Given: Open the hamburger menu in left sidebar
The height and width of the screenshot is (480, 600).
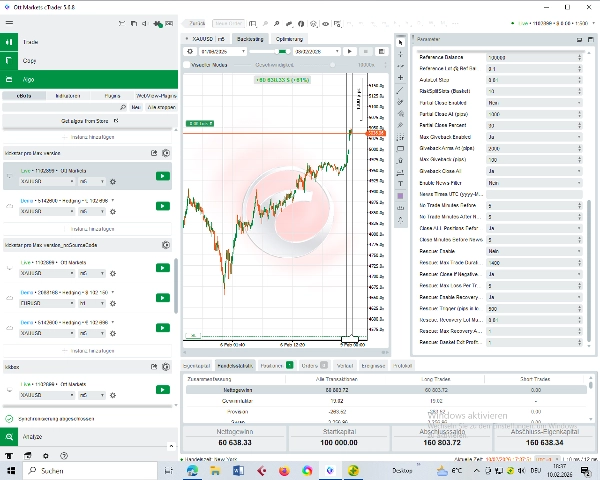Looking at the screenshot, I should click(x=9, y=23).
